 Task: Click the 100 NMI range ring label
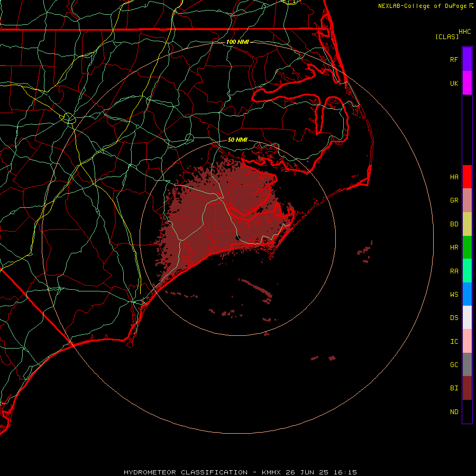(237, 42)
